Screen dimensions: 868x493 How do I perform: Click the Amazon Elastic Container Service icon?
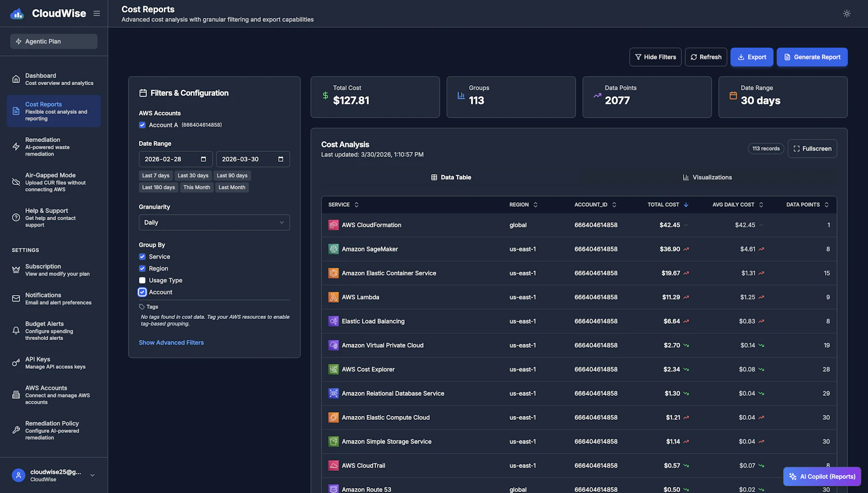(x=334, y=273)
